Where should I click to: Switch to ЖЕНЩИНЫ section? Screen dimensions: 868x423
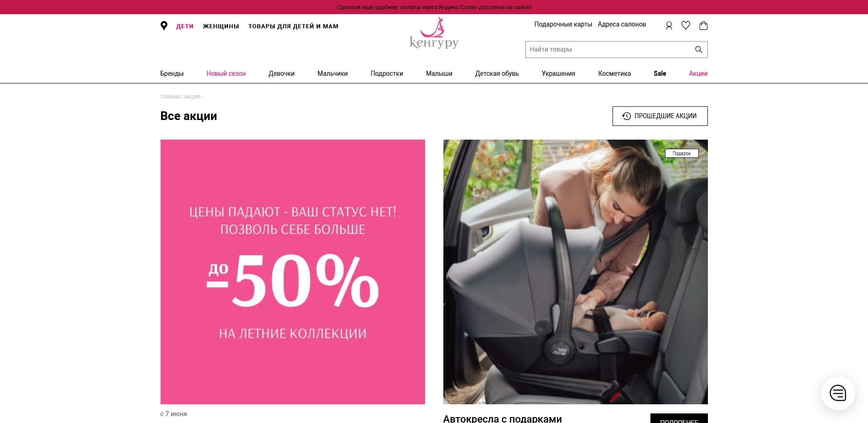[221, 26]
